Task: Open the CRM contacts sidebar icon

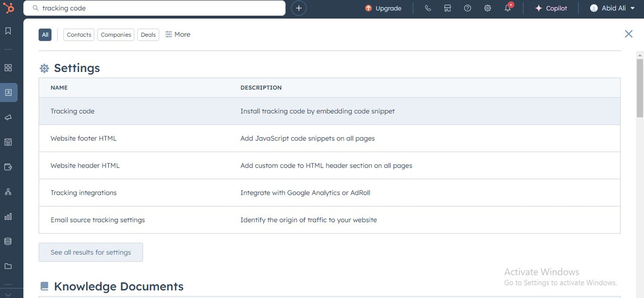Action: (x=9, y=93)
